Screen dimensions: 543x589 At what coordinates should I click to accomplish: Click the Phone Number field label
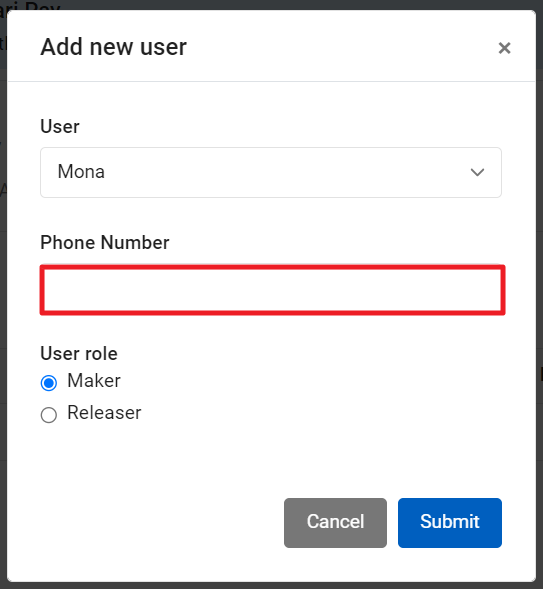(105, 242)
